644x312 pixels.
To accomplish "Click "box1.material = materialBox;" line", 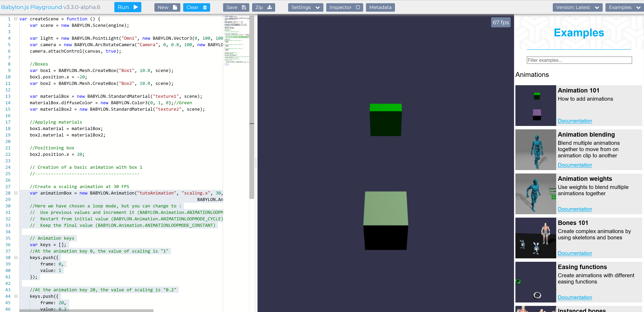I will [66, 128].
